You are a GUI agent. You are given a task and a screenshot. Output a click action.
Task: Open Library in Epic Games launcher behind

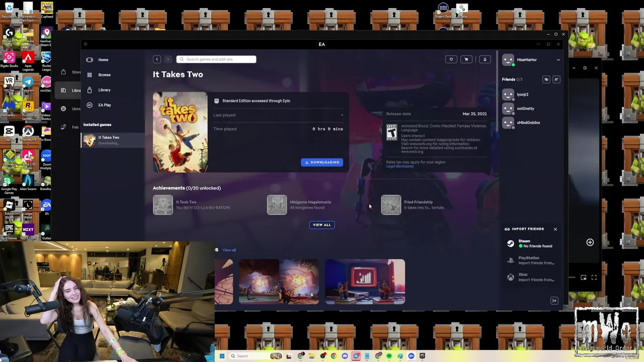pos(70,90)
